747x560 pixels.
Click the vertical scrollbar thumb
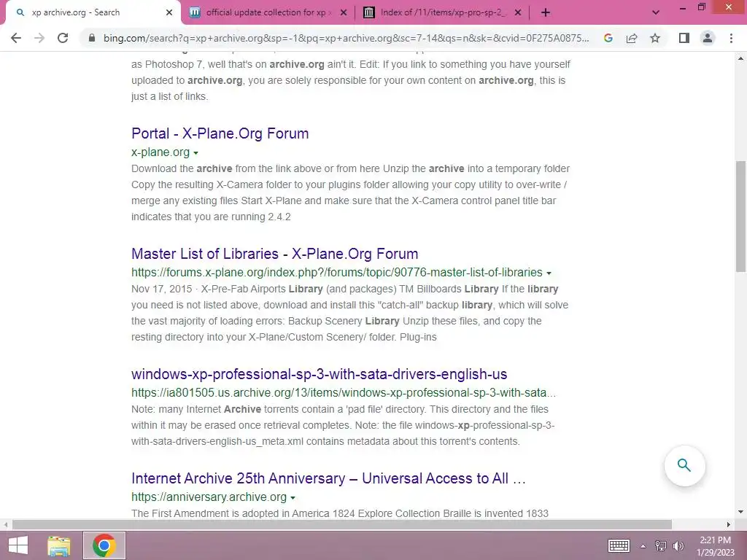click(740, 217)
